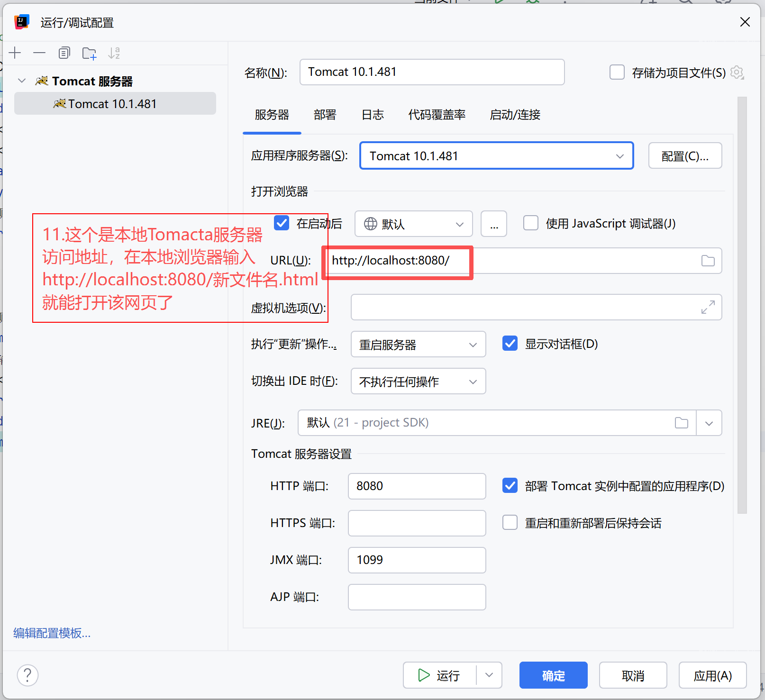
Task: Remove the selected configuration
Action: pyautogui.click(x=39, y=53)
